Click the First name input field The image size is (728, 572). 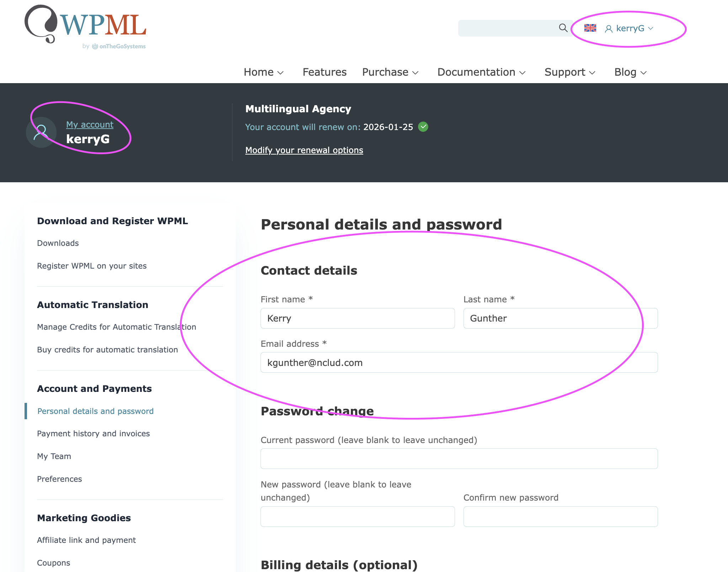pyautogui.click(x=357, y=318)
